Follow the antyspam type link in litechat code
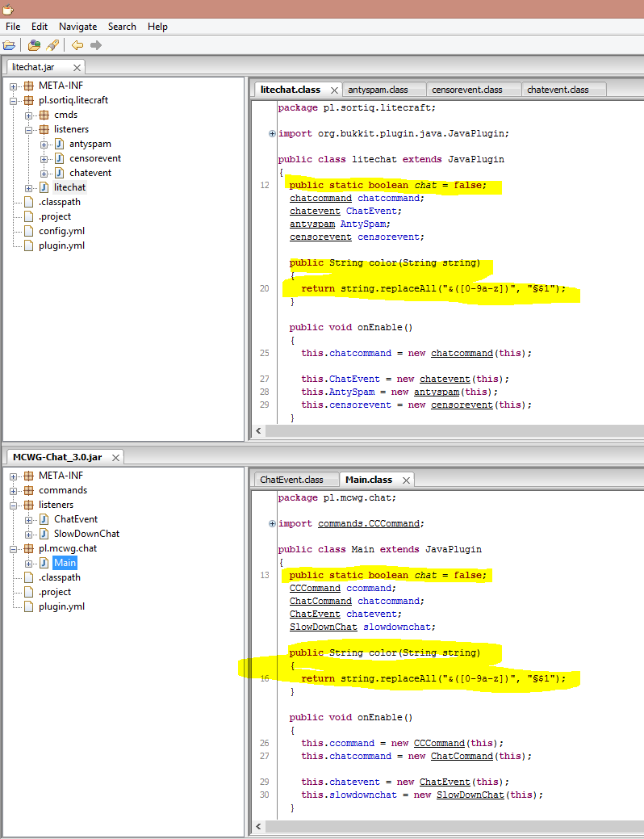644x839 pixels. click(312, 224)
